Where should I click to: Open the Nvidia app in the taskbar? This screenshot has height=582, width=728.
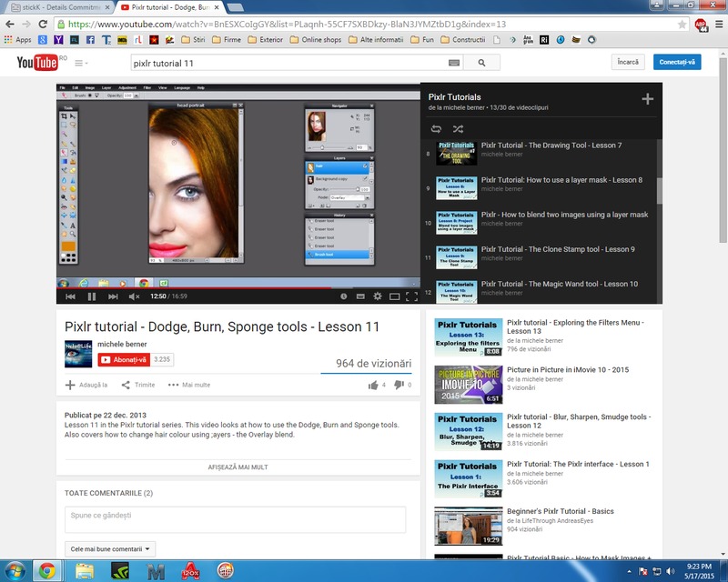[120, 571]
